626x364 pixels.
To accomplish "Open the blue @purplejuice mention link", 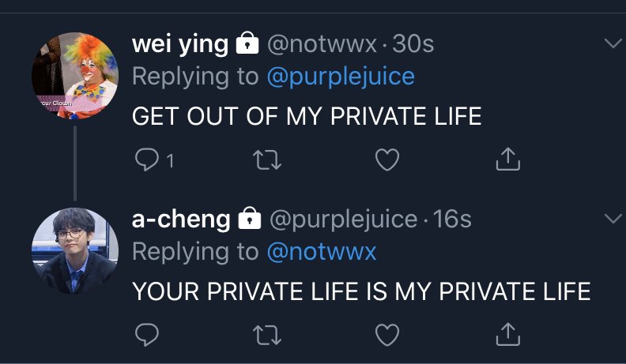I will pos(341,77).
